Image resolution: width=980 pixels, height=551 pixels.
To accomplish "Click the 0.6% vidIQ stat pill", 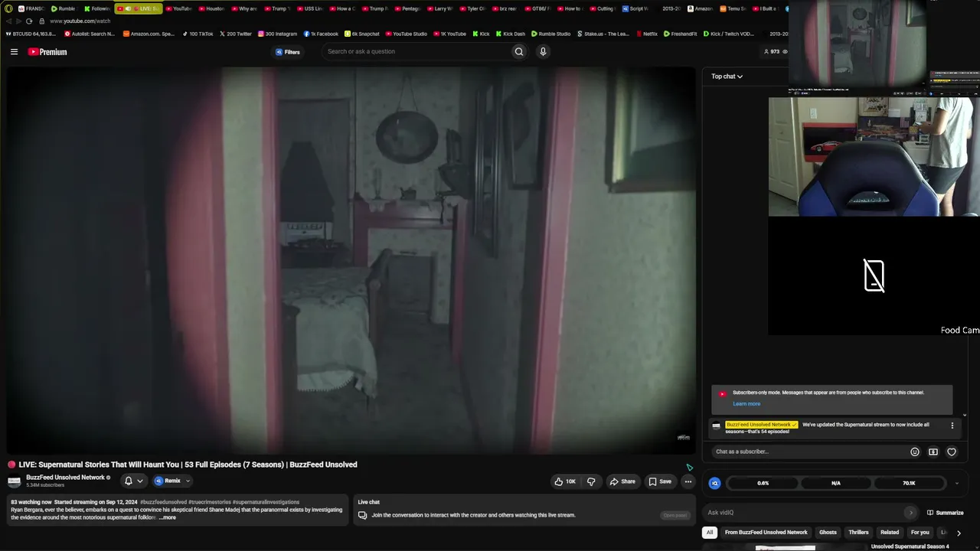I will pyautogui.click(x=763, y=484).
